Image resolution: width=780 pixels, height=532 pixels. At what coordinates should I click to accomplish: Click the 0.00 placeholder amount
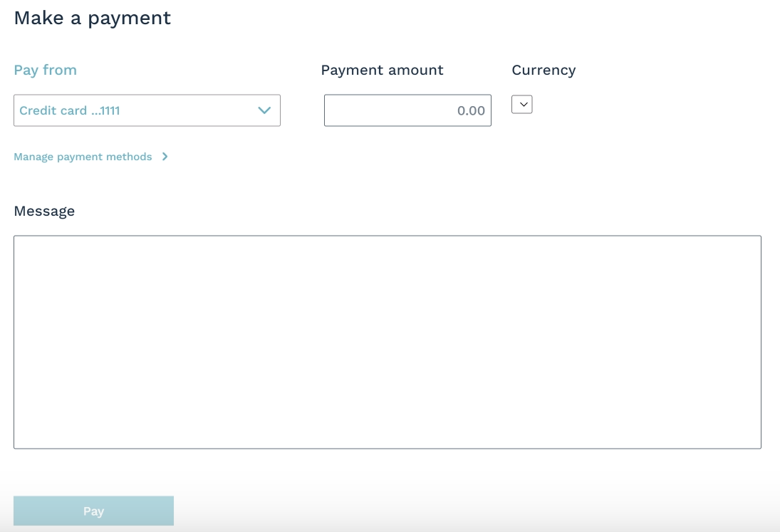tap(471, 111)
